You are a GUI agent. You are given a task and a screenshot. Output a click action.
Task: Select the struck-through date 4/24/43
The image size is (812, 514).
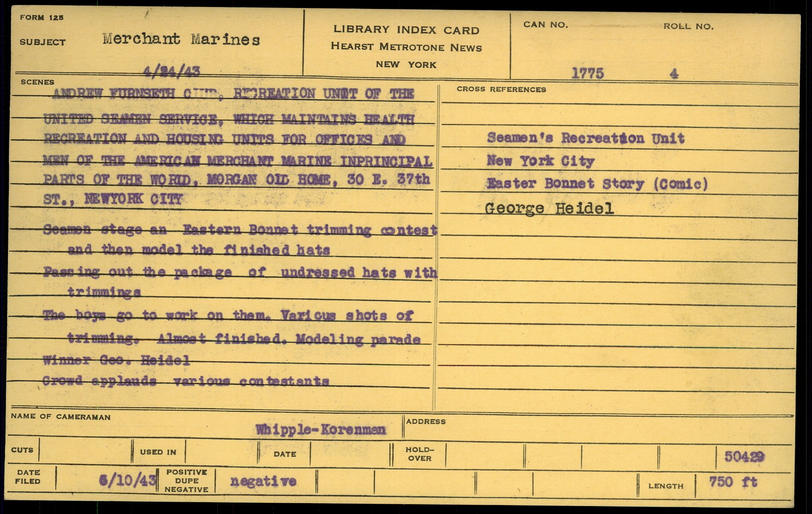point(171,72)
